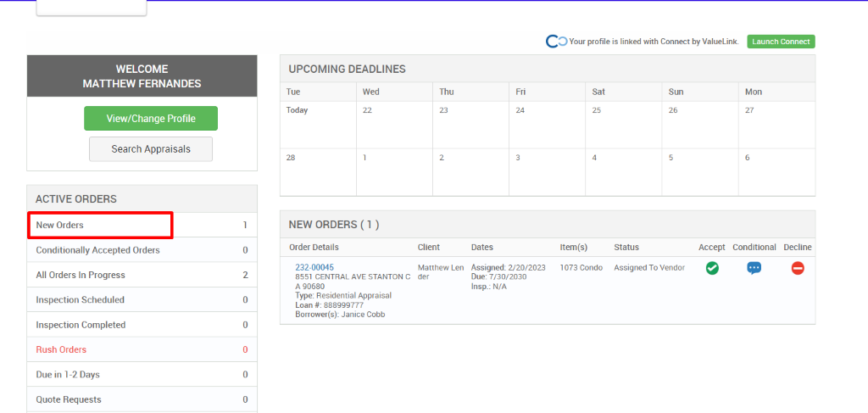The width and height of the screenshot is (868, 413).
Task: Click the Welcome Matthew Fernandes banner
Action: pyautogui.click(x=142, y=76)
